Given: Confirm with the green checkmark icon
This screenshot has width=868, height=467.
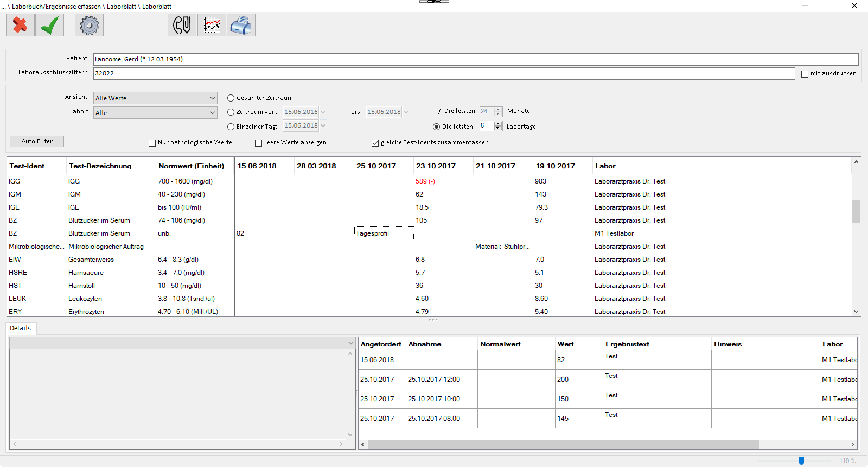Looking at the screenshot, I should [x=50, y=25].
